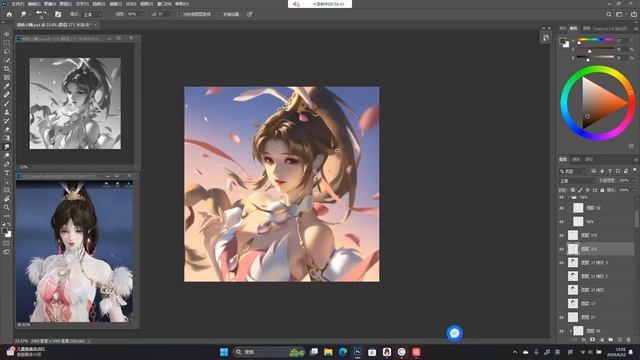Select the Pen tool
The width and height of the screenshot is (640, 360).
[x=7, y=164]
